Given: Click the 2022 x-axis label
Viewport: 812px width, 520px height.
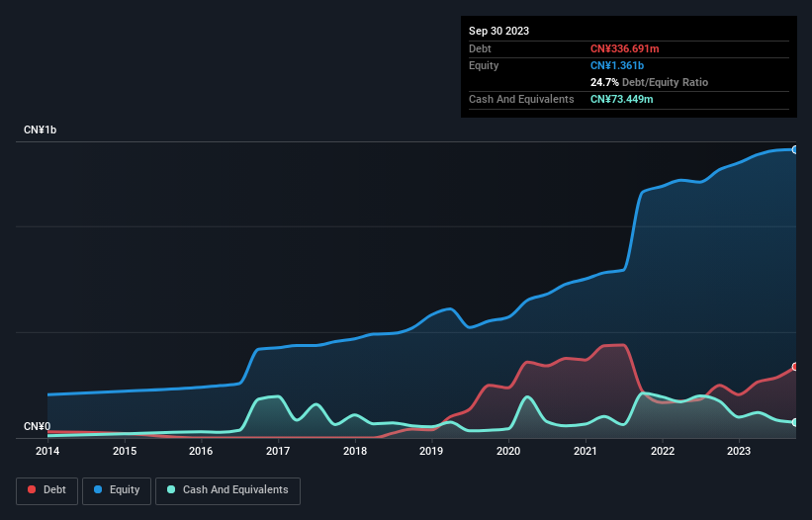Looking at the screenshot, I should coord(663,451).
